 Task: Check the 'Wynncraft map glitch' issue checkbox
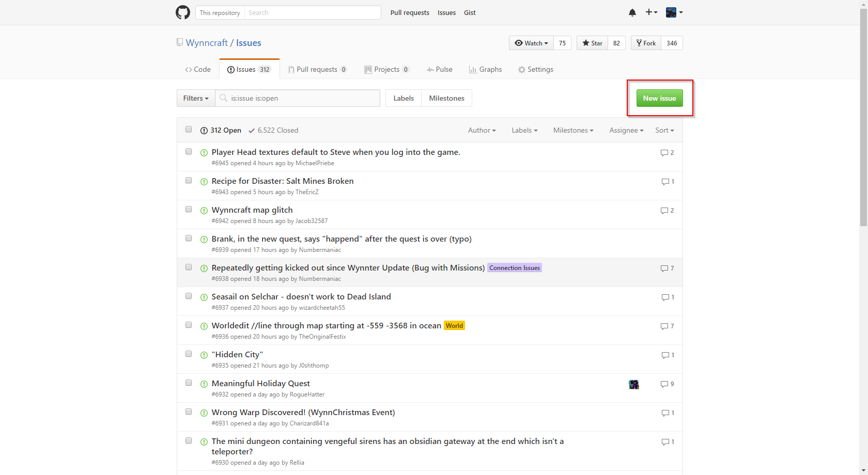click(x=189, y=210)
